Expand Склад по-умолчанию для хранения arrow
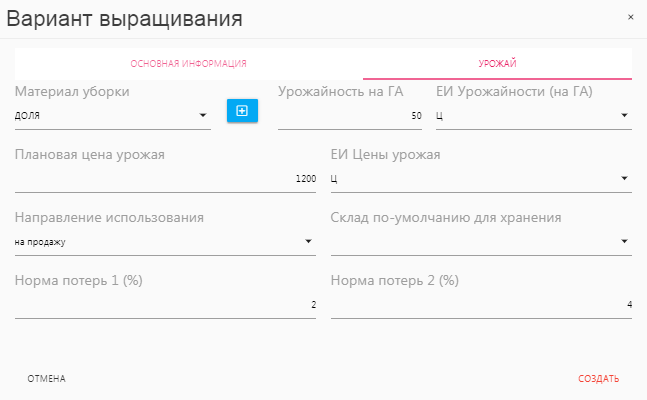The width and height of the screenshot is (647, 400). [x=624, y=241]
